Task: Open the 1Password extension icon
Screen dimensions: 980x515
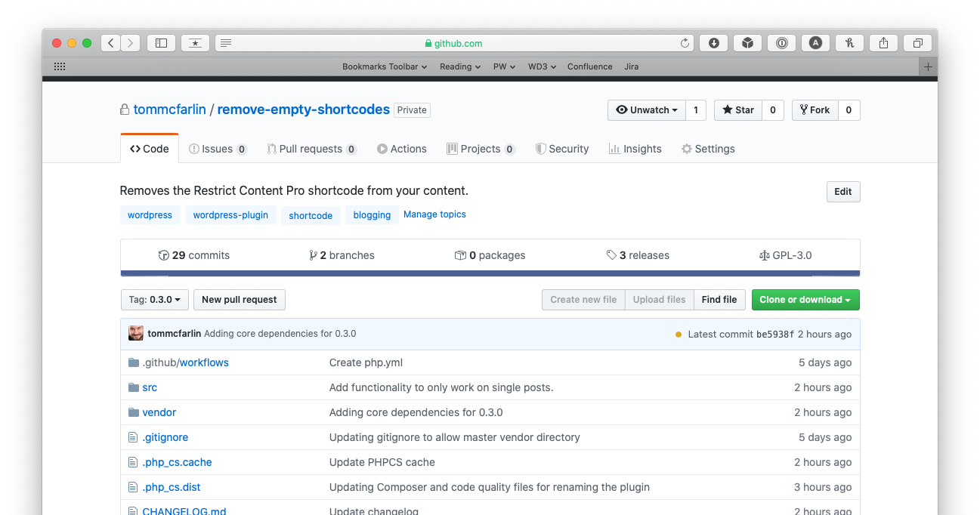Action: 781,43
